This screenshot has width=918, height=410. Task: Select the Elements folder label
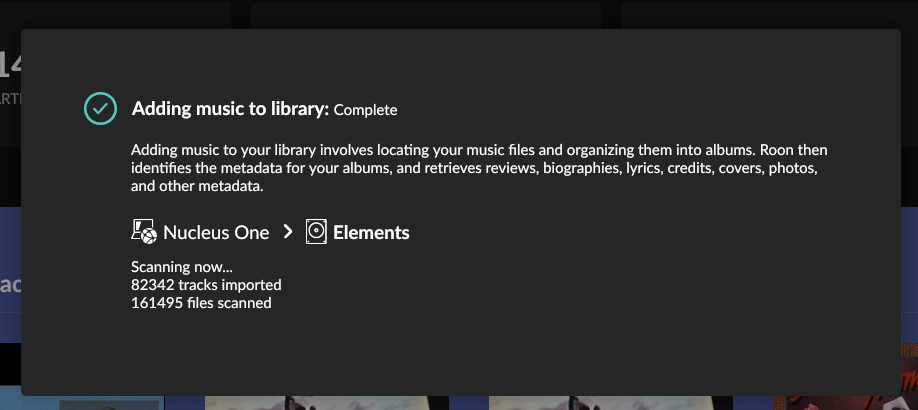[371, 233]
